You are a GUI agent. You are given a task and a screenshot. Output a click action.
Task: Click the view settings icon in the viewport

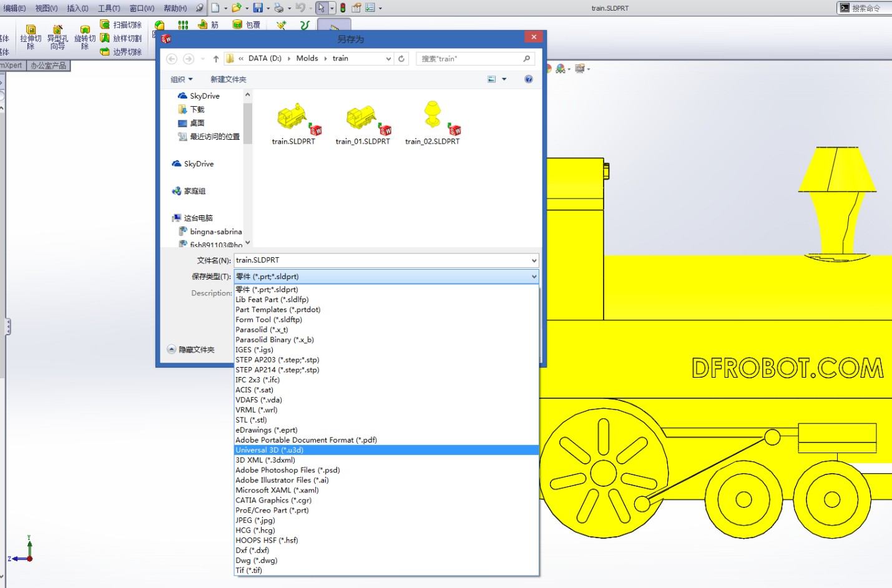coord(580,69)
